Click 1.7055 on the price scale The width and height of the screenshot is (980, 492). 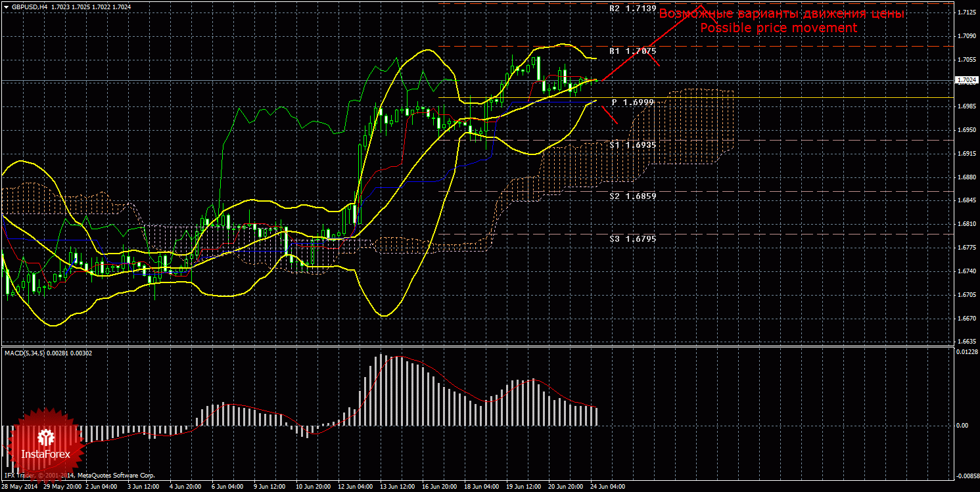966,60
